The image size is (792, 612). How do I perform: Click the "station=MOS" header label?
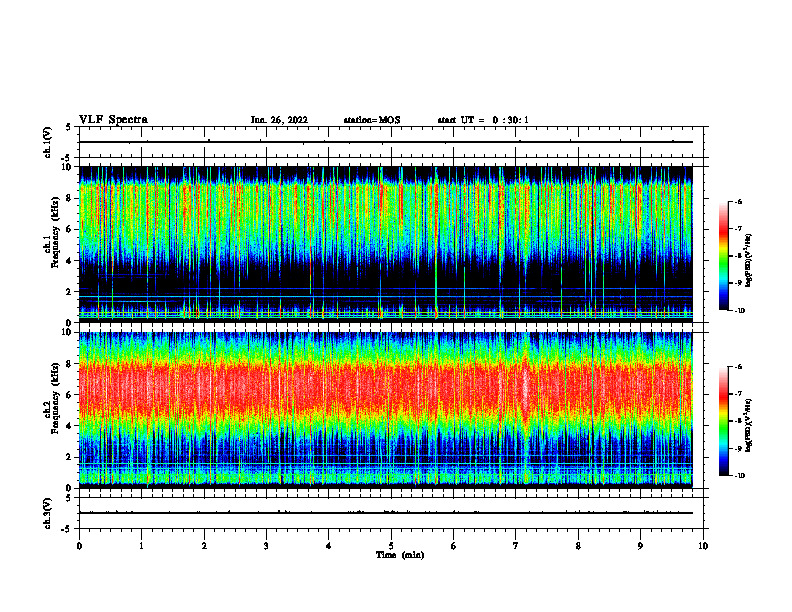pos(372,120)
